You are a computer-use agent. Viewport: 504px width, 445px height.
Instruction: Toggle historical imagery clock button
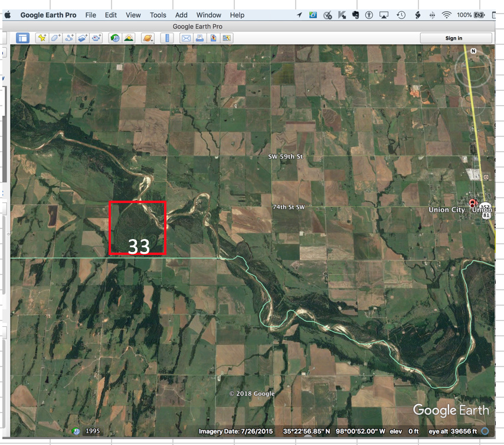(x=114, y=38)
